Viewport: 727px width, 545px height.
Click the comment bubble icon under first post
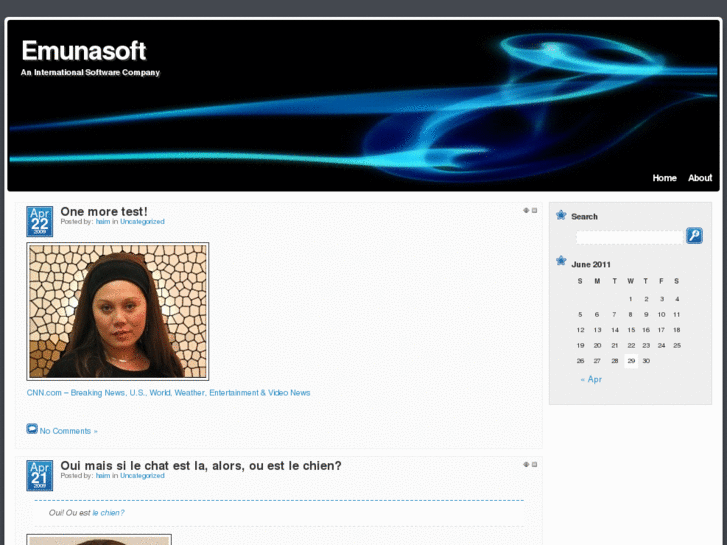click(32, 429)
